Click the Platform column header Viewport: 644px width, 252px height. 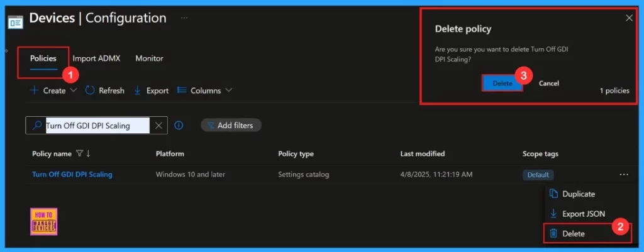click(170, 154)
